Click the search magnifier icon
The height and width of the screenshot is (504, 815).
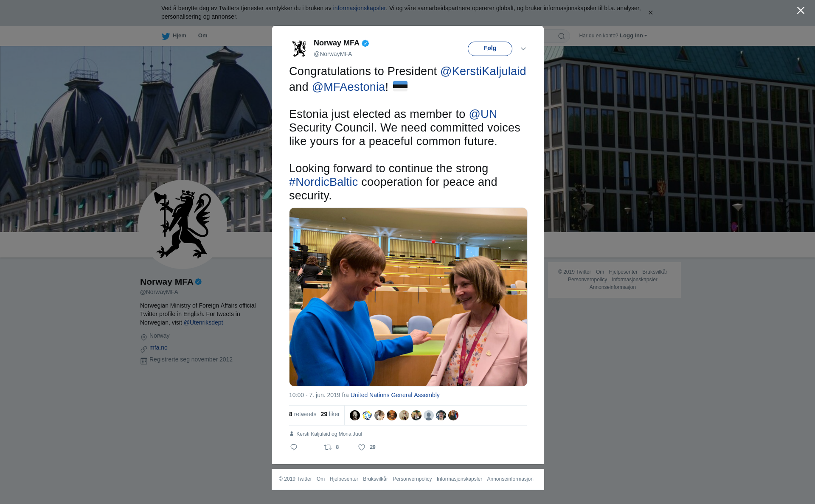click(x=562, y=36)
